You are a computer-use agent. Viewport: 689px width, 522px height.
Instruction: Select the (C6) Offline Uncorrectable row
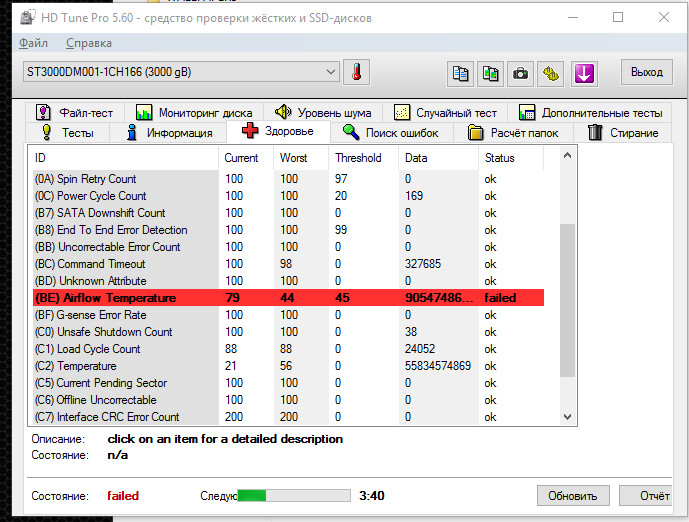point(288,400)
